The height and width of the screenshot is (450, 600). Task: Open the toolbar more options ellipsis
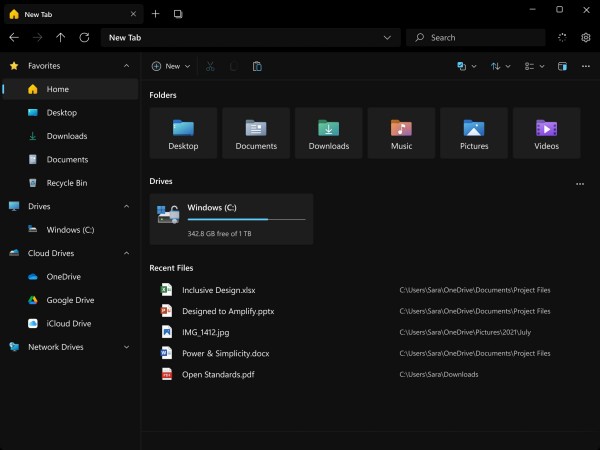(585, 66)
